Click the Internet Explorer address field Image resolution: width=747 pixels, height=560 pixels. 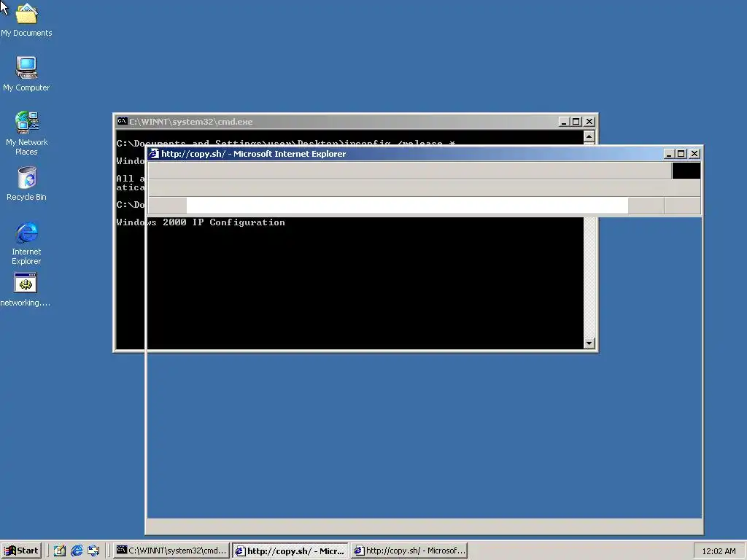[407, 206]
